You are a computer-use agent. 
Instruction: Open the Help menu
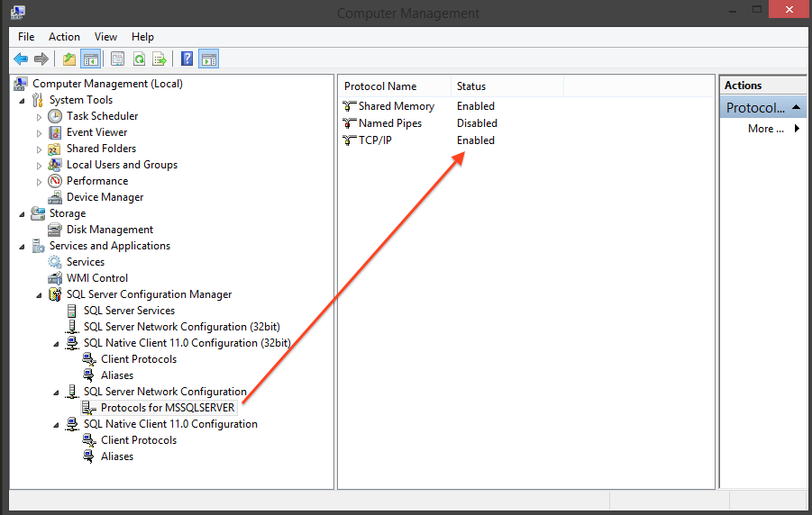coord(142,37)
